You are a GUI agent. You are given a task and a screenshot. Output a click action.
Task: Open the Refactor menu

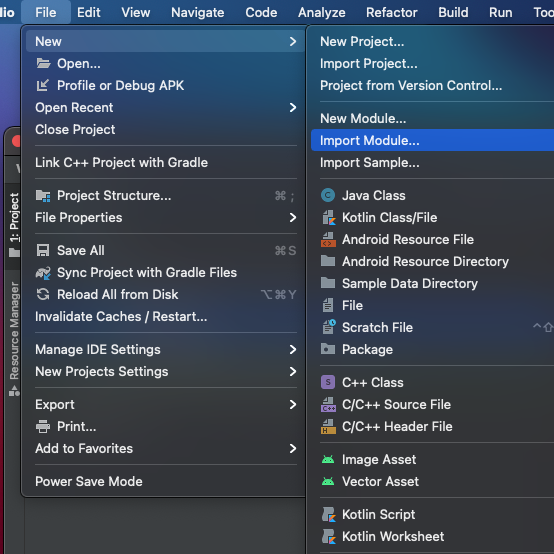(x=391, y=13)
